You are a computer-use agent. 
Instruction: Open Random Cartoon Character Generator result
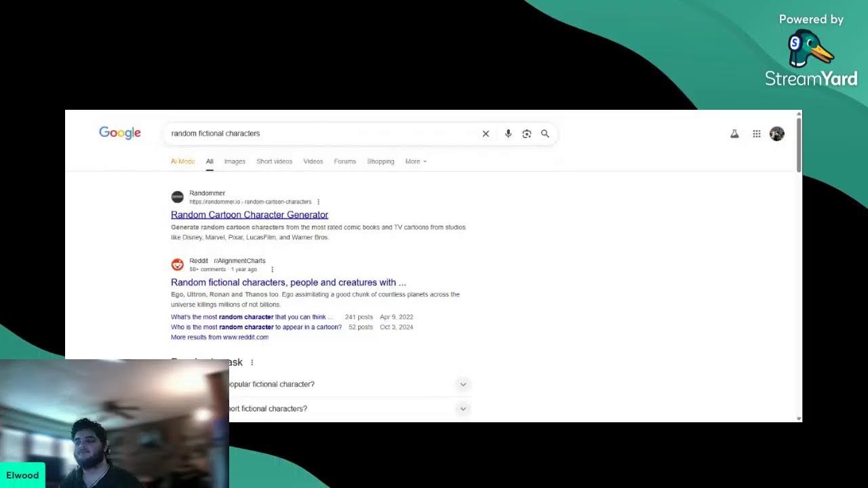click(250, 215)
